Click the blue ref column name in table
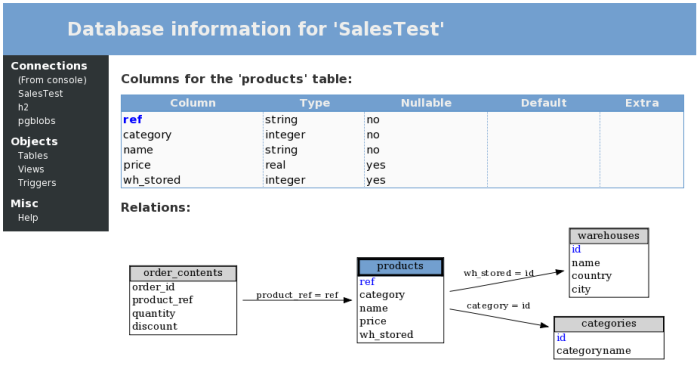Screen dimensions: 700x369 tap(133, 120)
